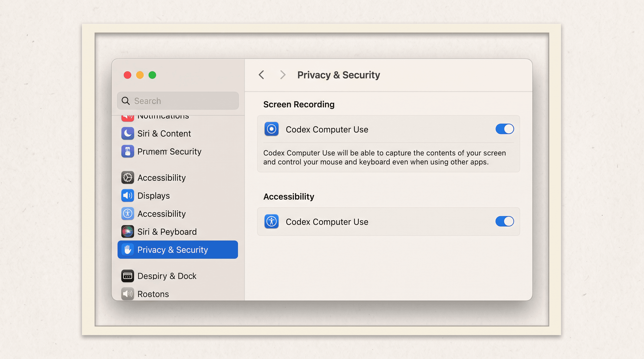The height and width of the screenshot is (359, 644).
Task: Click the gray speaker Rostons icon
Action: (128, 294)
